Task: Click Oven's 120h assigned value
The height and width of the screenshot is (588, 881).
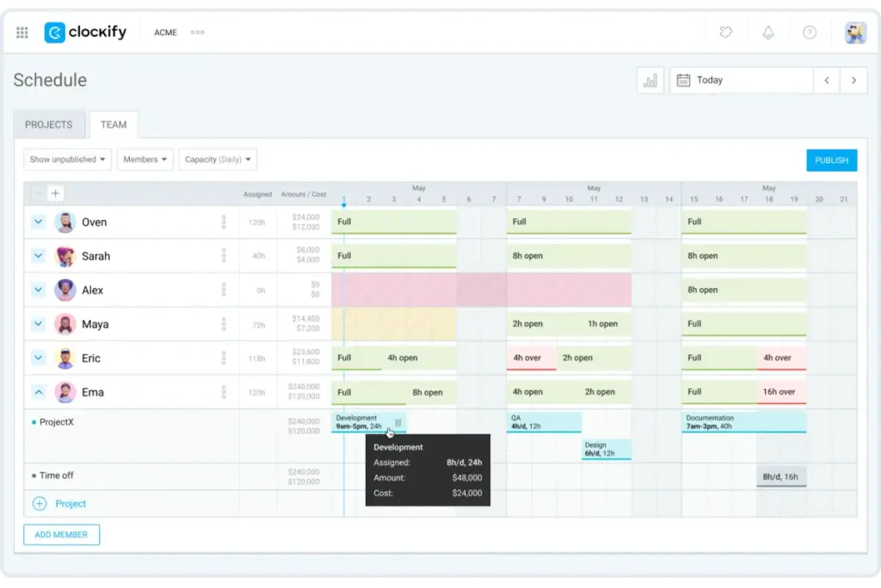Action: pyautogui.click(x=256, y=223)
